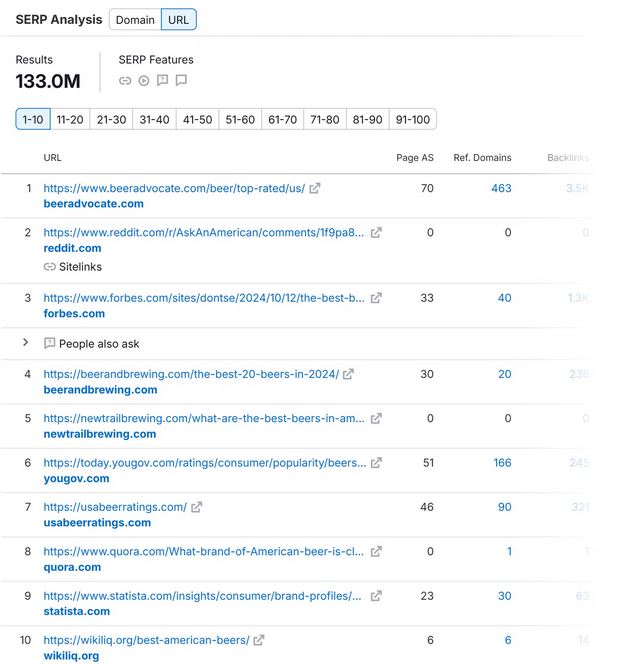625x670 pixels.
Task: Open the reddit AskAnAmerican URL link
Action: coord(204,233)
